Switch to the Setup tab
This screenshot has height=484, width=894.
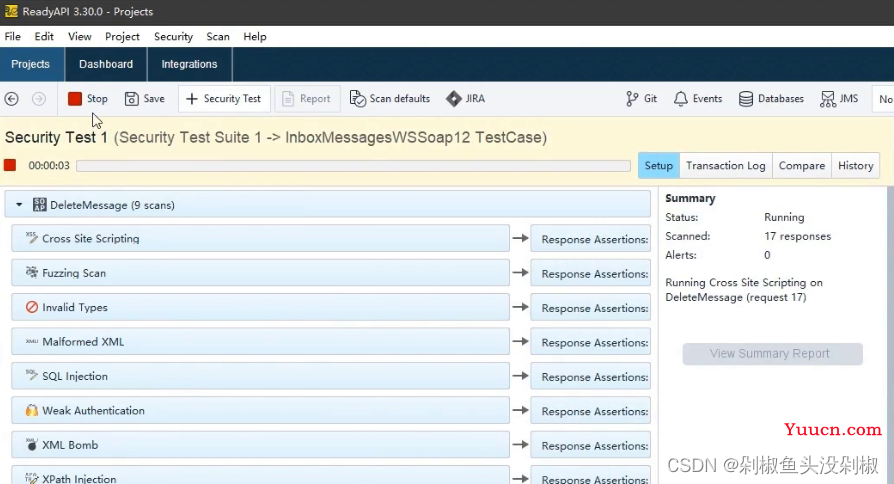659,165
